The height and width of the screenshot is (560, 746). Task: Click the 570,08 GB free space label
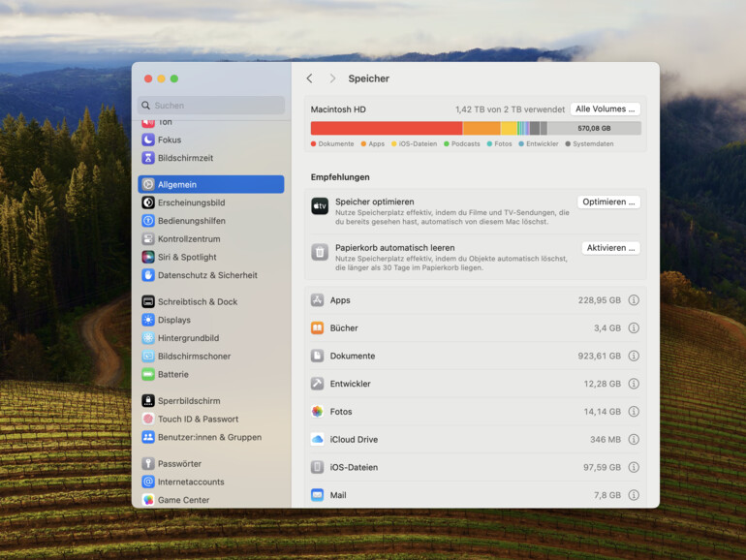(594, 128)
